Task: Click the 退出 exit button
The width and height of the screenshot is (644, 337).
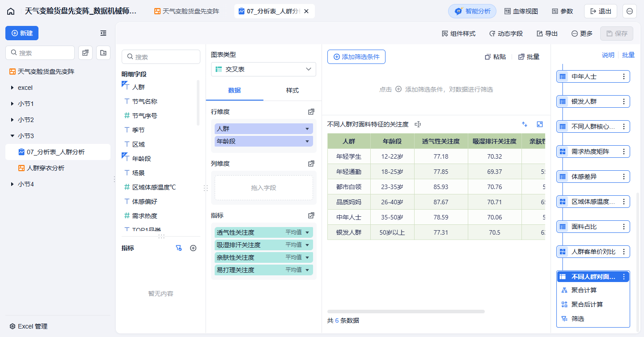Action: point(601,11)
